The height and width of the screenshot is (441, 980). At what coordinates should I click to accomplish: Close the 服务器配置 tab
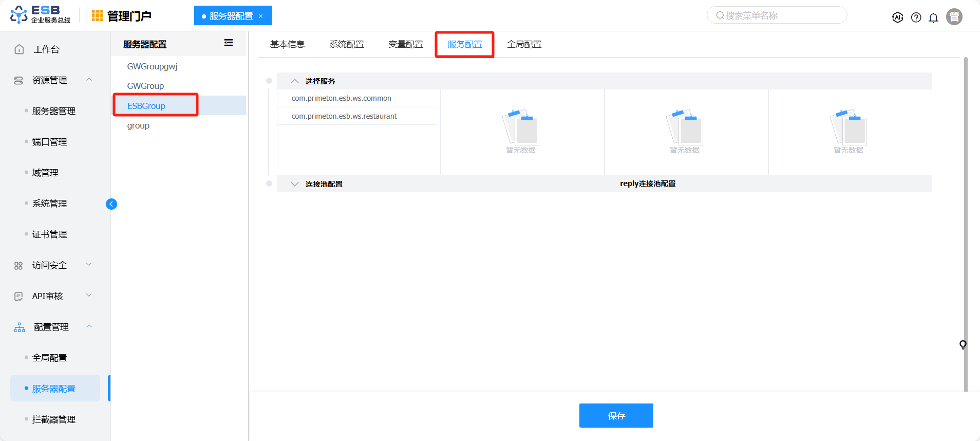coord(261,16)
